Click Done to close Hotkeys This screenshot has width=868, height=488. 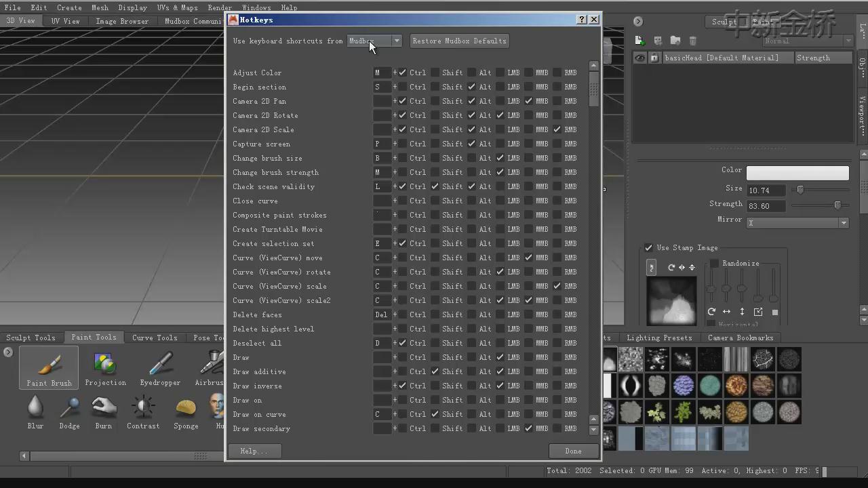[573, 451]
